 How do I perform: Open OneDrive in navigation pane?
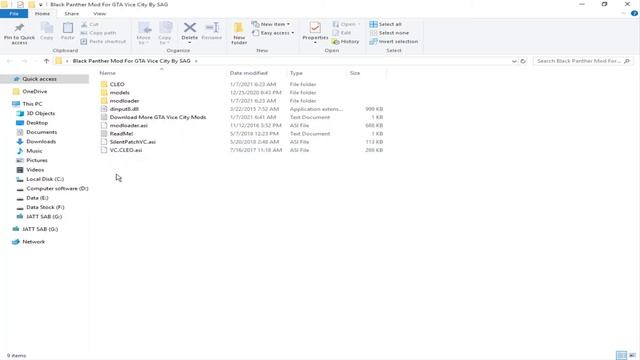pyautogui.click(x=35, y=91)
